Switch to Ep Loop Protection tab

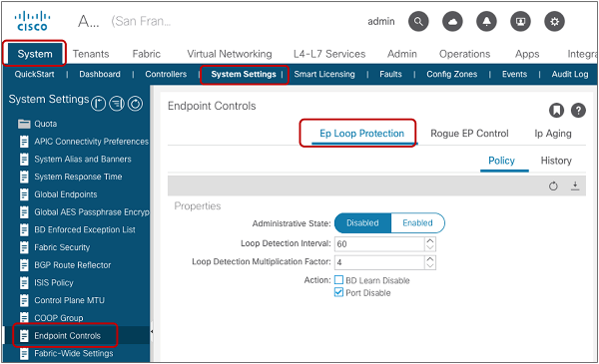(361, 134)
